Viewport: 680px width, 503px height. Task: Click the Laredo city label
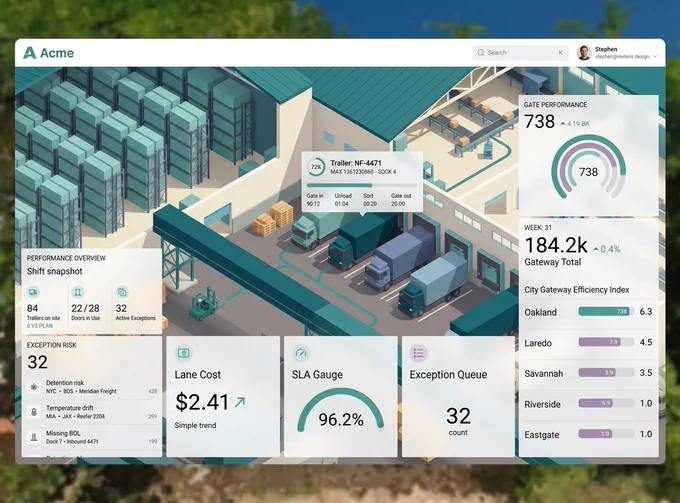(x=538, y=343)
